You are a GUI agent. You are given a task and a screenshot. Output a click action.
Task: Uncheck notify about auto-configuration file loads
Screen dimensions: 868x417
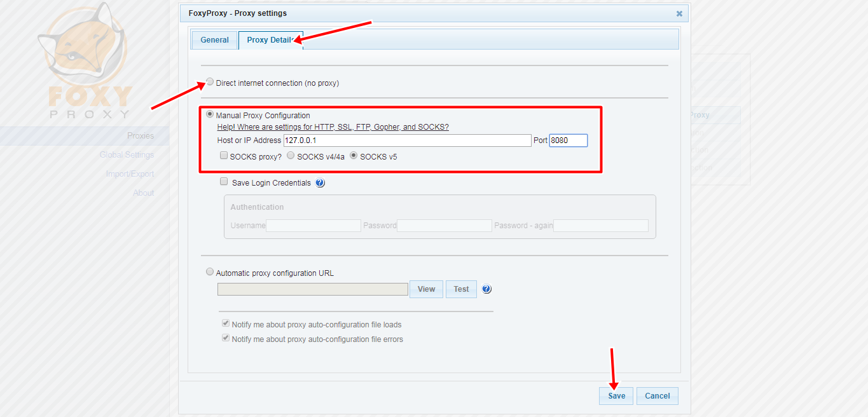point(226,323)
